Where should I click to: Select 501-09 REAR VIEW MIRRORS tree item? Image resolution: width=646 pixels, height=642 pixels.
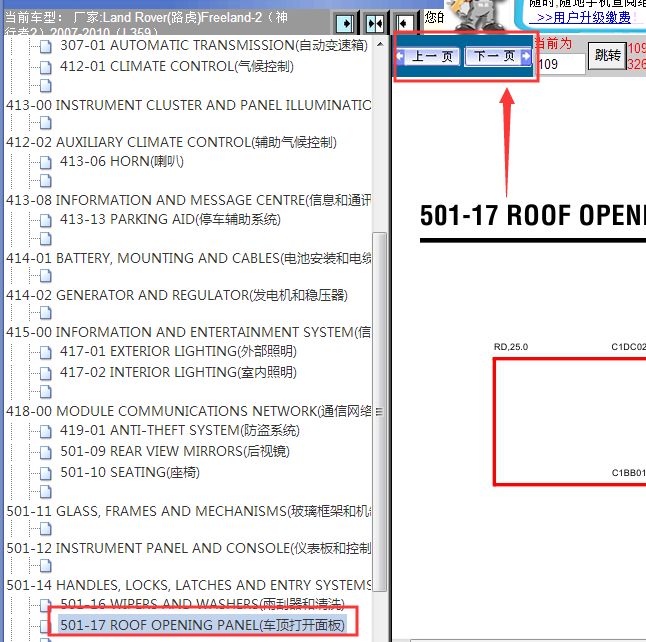point(175,452)
